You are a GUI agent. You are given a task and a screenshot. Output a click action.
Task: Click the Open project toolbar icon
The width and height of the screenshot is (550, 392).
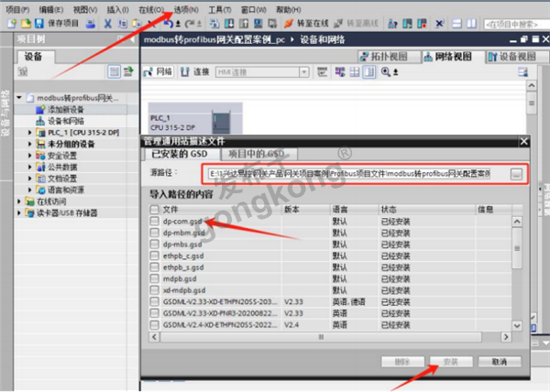[x=26, y=24]
